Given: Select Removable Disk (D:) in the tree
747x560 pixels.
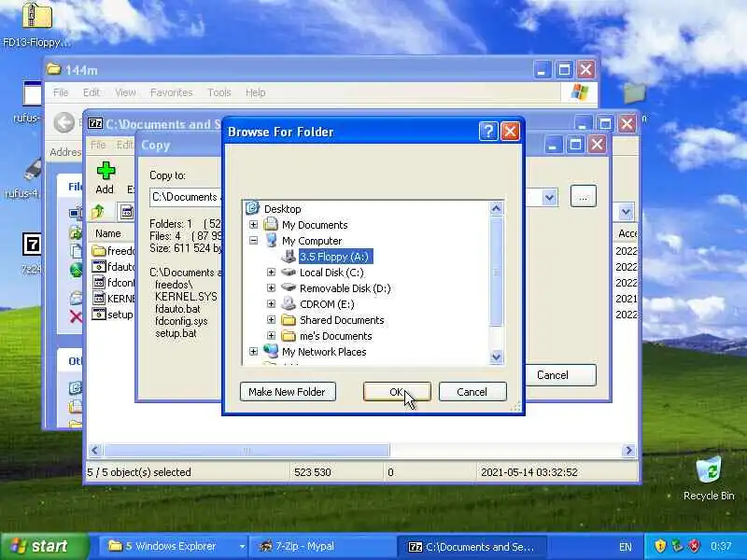Looking at the screenshot, I should (x=345, y=288).
